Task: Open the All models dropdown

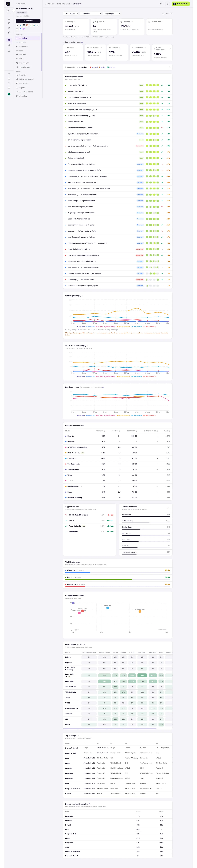Action: pyautogui.click(x=91, y=14)
